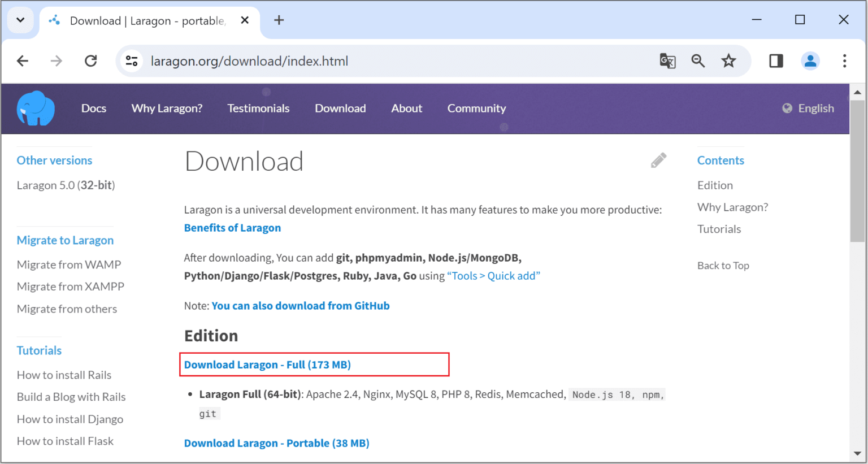Screen dimensions: 868x464
Task: Select Docs in the navigation bar
Action: pos(93,108)
